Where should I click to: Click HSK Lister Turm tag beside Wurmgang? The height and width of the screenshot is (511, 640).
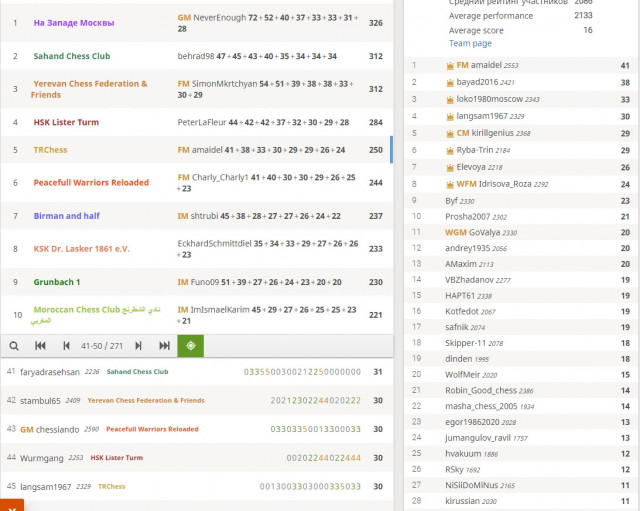(x=117, y=458)
